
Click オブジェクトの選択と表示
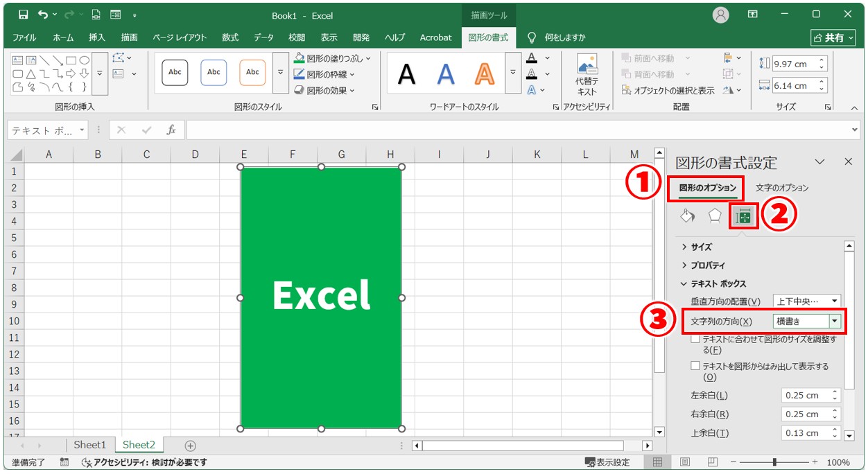[x=668, y=90]
